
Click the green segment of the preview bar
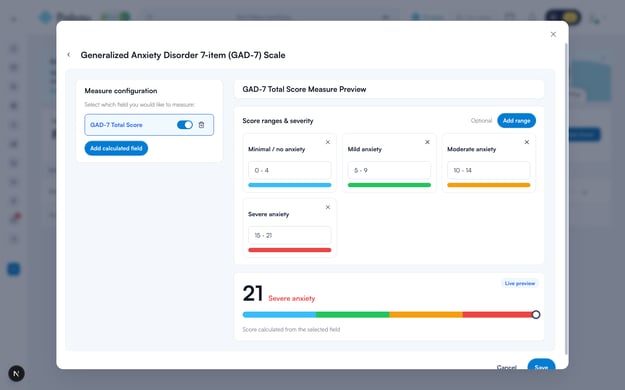(353, 315)
